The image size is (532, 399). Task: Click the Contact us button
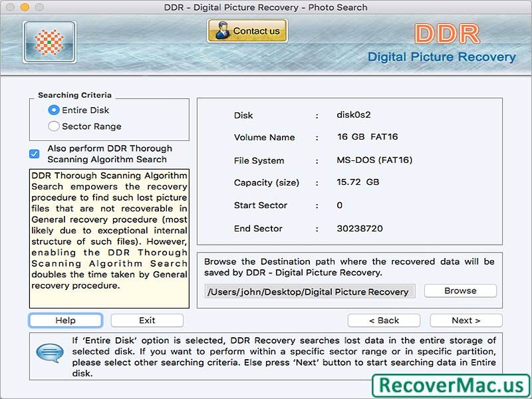247,30
